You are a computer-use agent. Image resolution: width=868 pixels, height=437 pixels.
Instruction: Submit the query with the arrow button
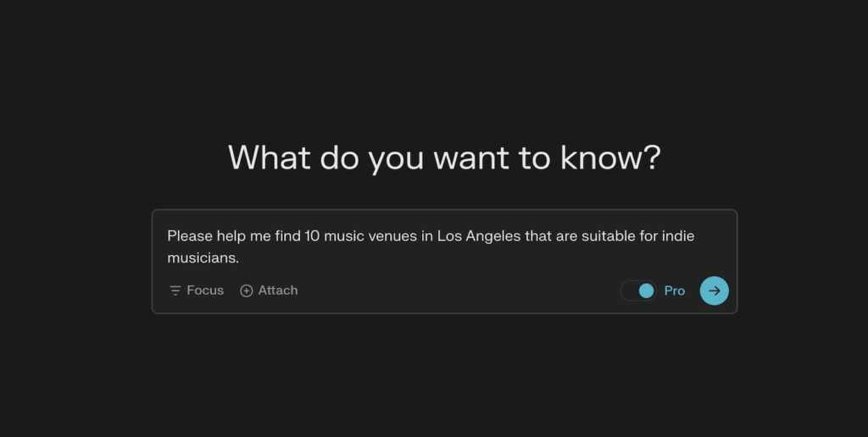pyautogui.click(x=714, y=290)
